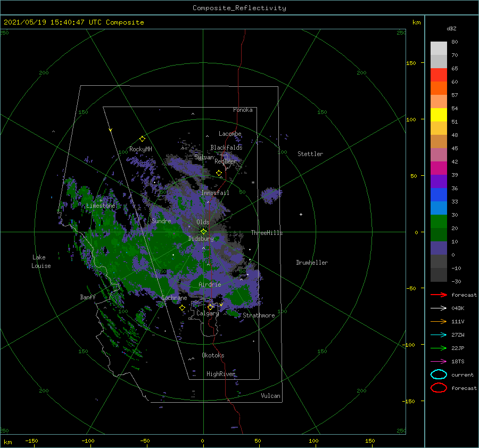
Task: Click the Blackfalds city label
Action: click(226, 148)
